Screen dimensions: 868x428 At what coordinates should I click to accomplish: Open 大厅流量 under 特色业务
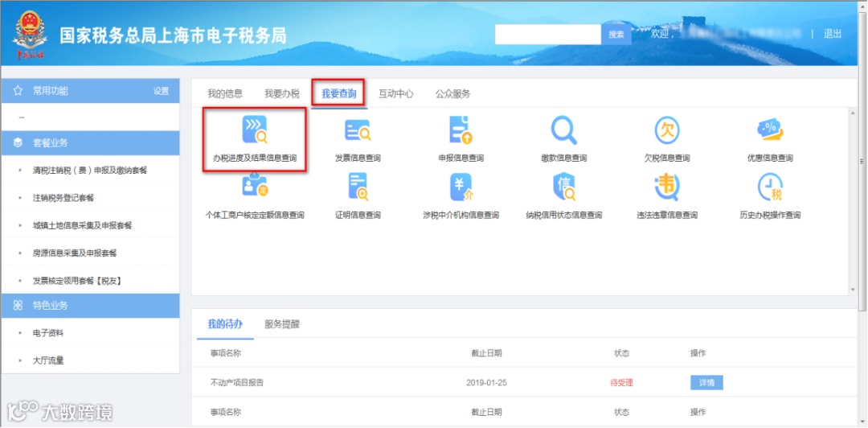tap(48, 361)
